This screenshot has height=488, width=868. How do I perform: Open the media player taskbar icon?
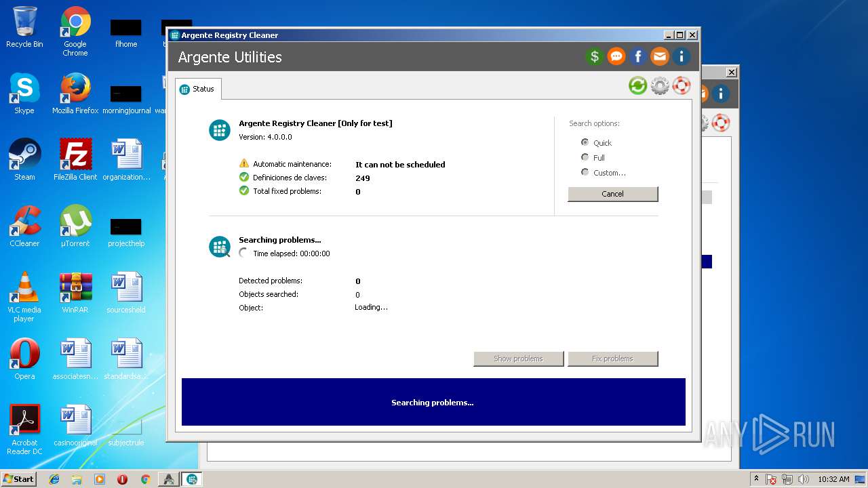100,479
